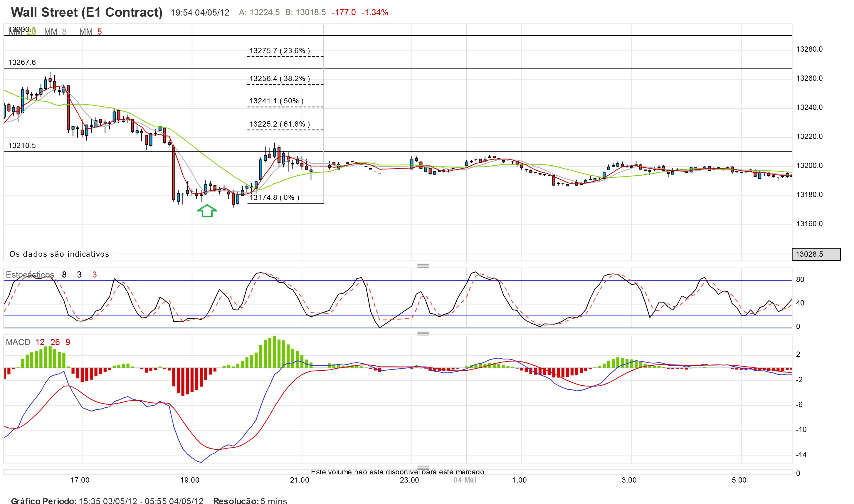854x504 pixels.
Task: Click the timestamp 19:54 04/05/12
Action: [200, 13]
